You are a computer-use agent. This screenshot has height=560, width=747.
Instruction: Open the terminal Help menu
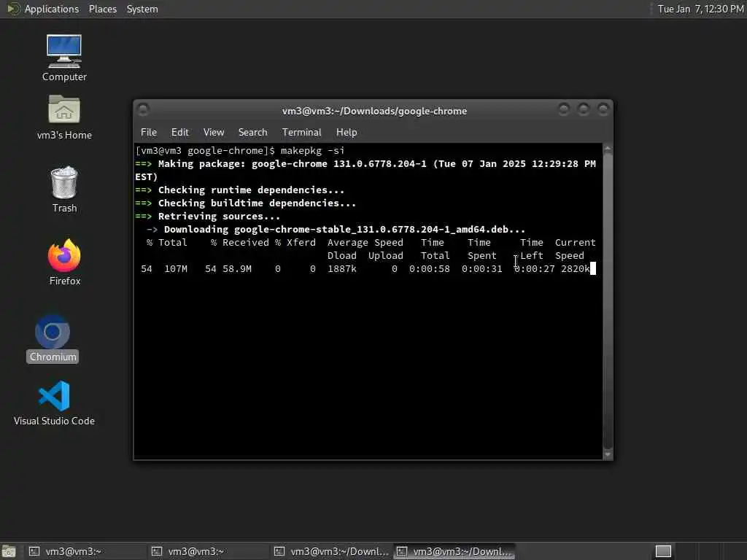347,132
